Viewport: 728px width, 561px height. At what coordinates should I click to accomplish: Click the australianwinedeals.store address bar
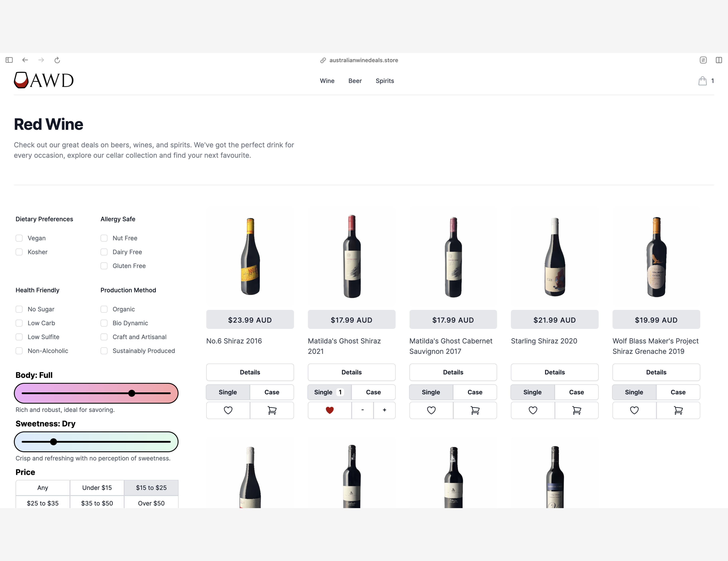pyautogui.click(x=364, y=60)
